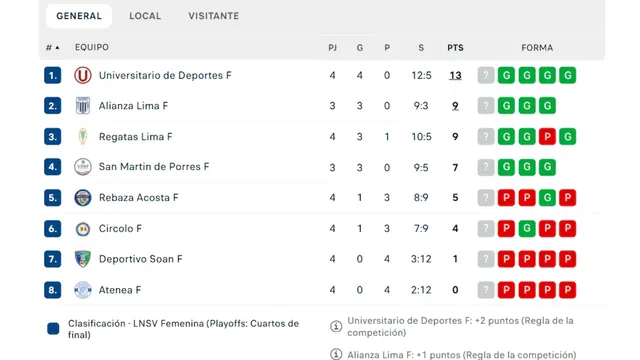Click the gray ? form badge for Atenea F
The width and height of the screenshot is (640, 360).
pos(486,290)
